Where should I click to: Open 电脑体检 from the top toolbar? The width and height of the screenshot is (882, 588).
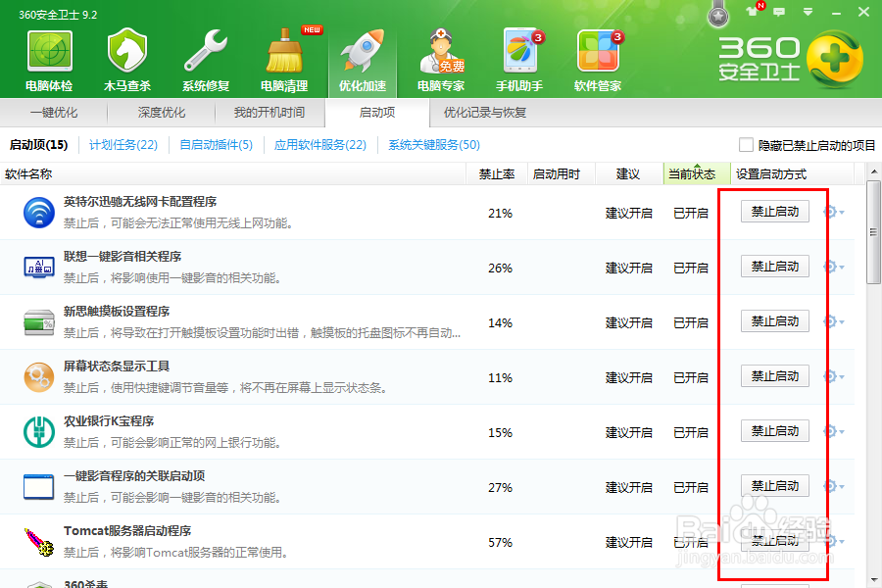[50, 61]
